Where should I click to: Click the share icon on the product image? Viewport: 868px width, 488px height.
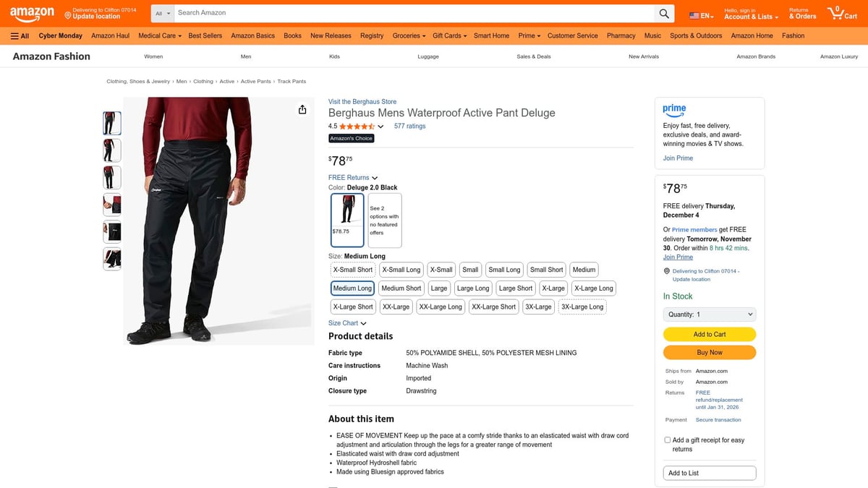point(302,109)
